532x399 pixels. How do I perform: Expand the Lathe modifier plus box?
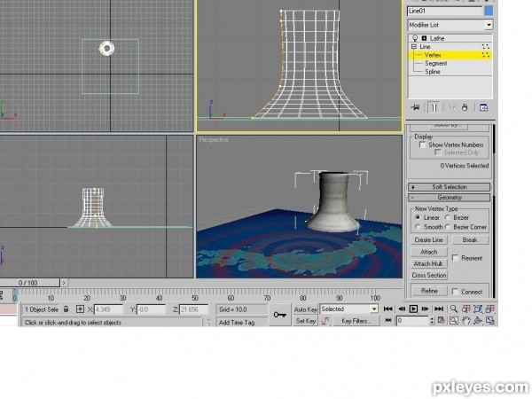tap(424, 38)
